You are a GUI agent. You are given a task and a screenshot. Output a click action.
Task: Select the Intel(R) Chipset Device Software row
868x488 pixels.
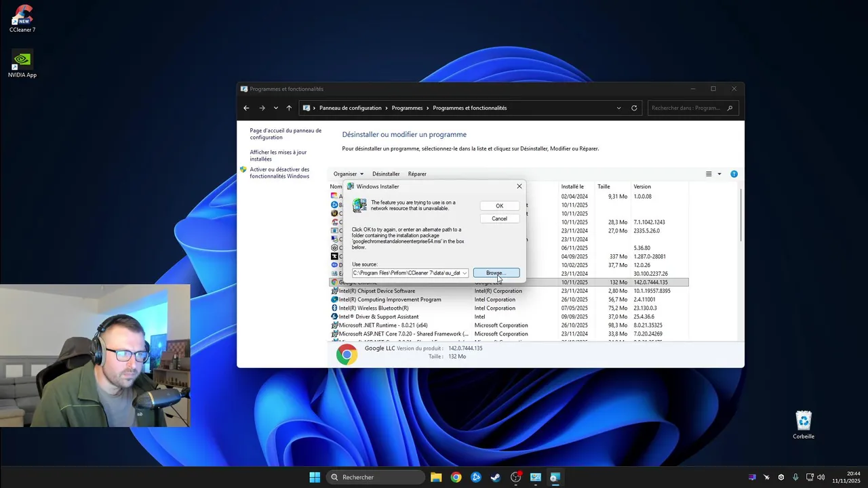[509, 291]
